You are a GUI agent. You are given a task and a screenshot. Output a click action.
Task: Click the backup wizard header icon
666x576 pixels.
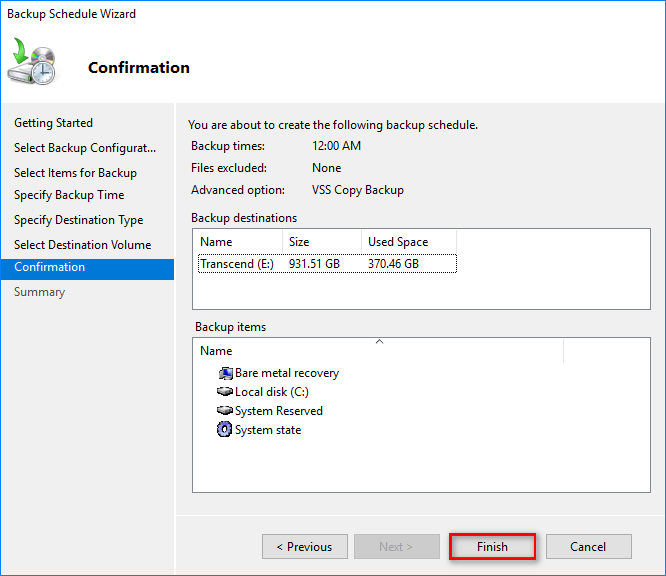tap(32, 62)
